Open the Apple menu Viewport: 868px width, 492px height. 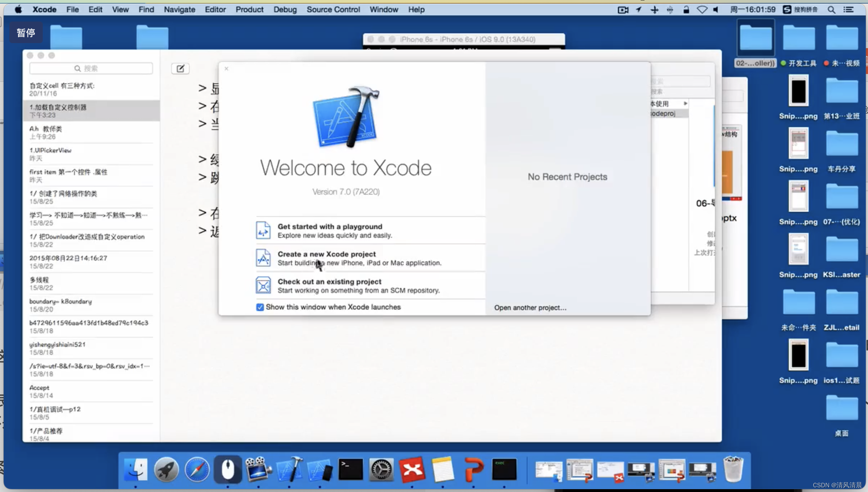pyautogui.click(x=18, y=9)
